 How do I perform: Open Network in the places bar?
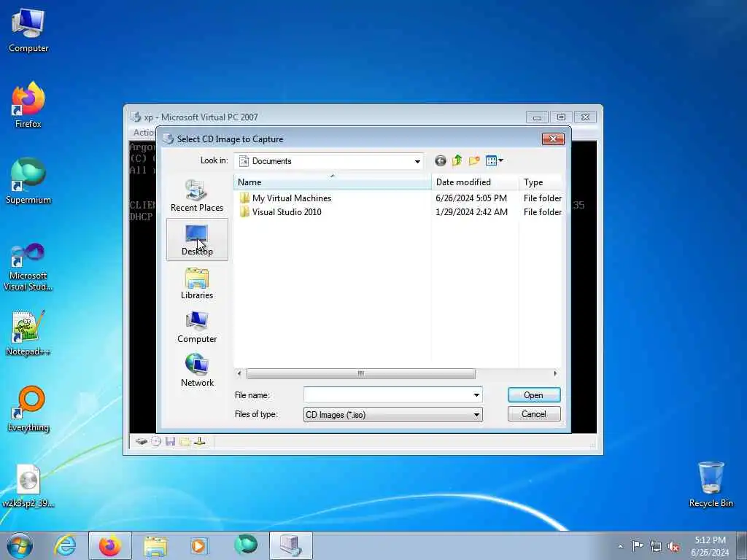coord(197,370)
